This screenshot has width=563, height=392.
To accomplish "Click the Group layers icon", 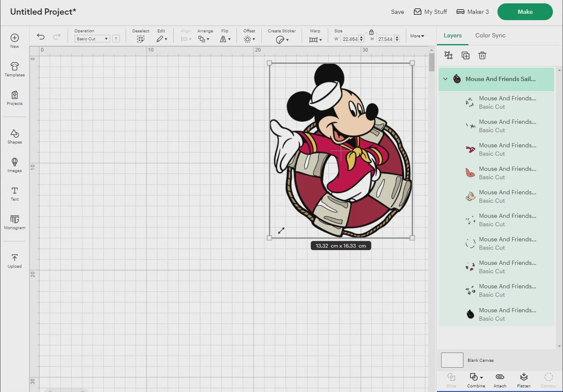I will (x=449, y=55).
